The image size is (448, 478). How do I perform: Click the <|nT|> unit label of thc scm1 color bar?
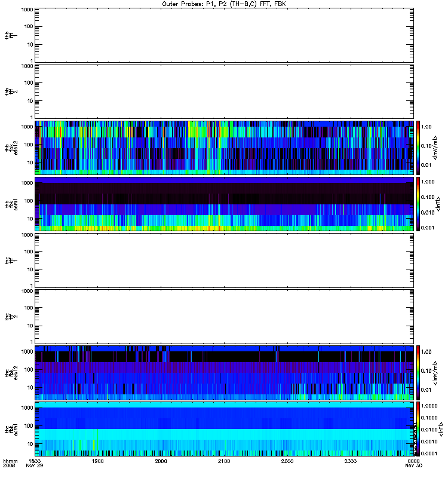[x=441, y=429]
